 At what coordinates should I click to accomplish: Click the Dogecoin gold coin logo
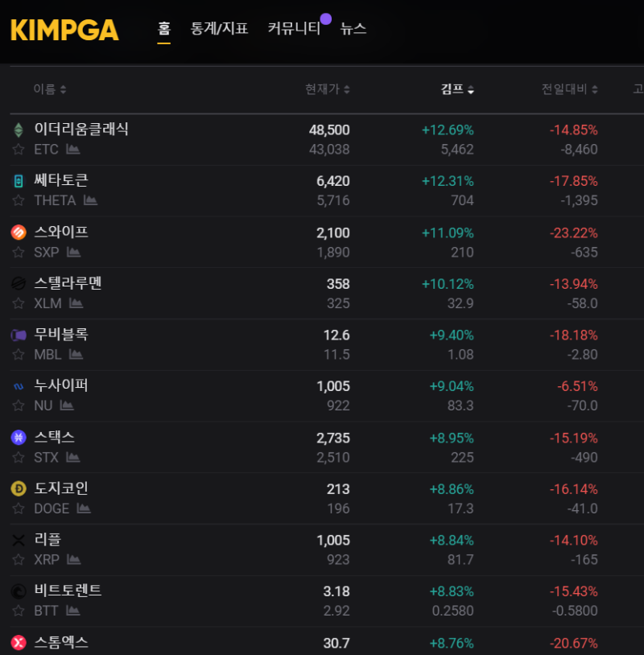[x=19, y=488]
